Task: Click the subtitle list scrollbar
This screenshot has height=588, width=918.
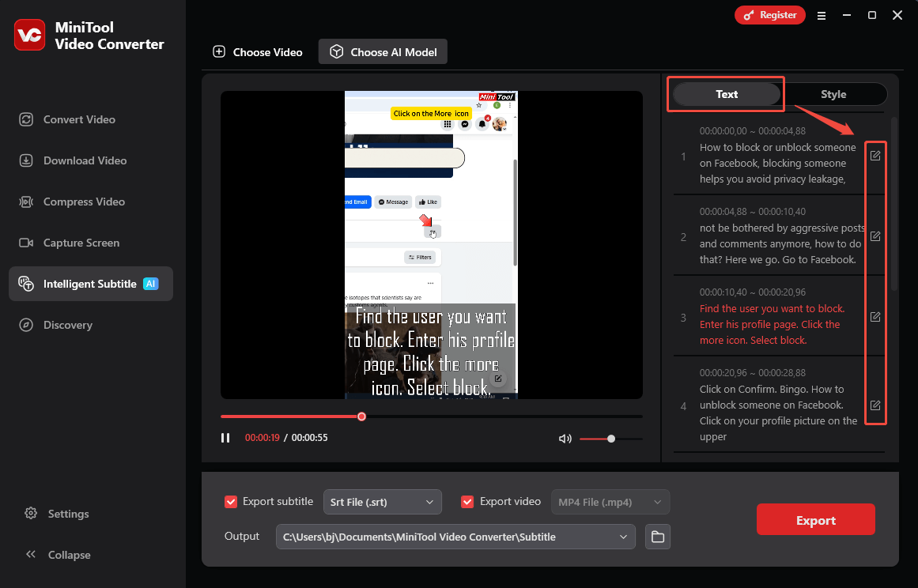Action: click(894, 205)
